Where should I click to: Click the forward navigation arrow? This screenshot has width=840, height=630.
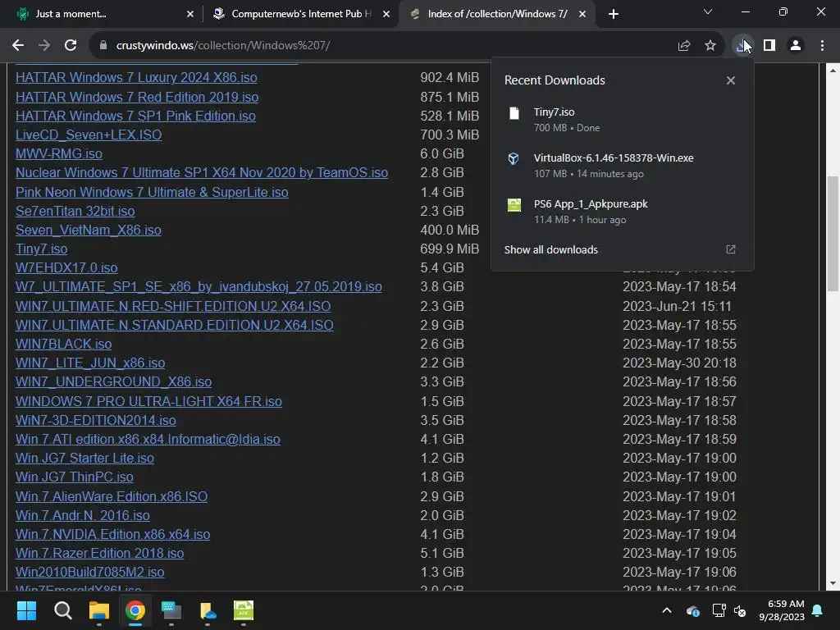coord(44,46)
